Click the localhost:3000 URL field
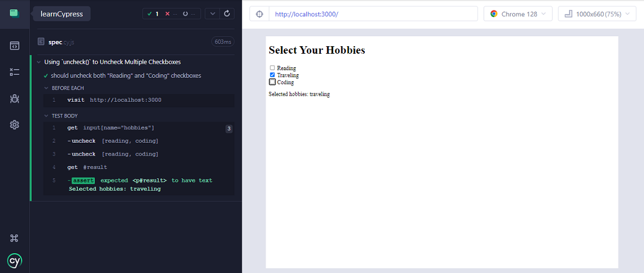644x273 pixels. point(373,14)
